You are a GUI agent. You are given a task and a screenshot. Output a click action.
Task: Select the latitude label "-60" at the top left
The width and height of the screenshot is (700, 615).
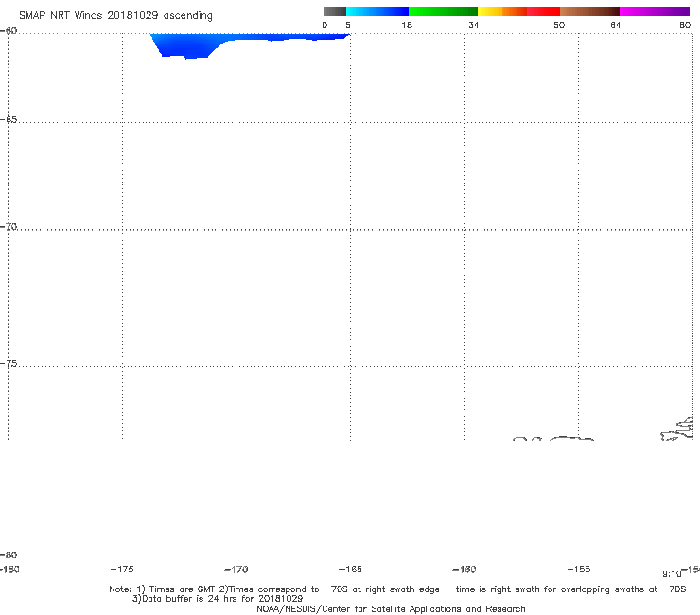(9, 31)
